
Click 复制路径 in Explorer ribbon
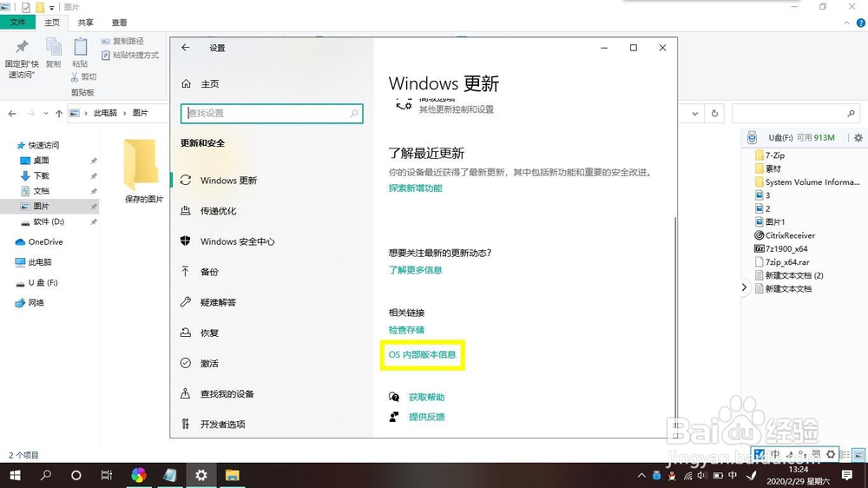tap(122, 41)
